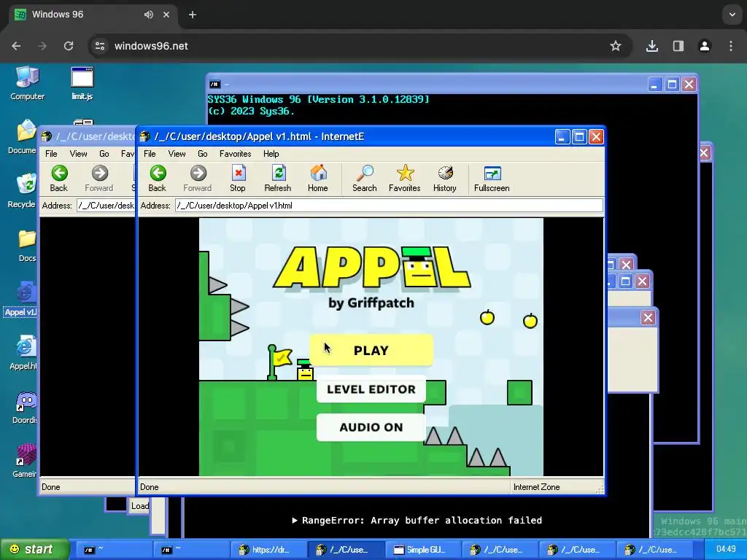Viewport: 747px width, 560px height.
Task: Open Chrome downloads icon
Action: 651,46
